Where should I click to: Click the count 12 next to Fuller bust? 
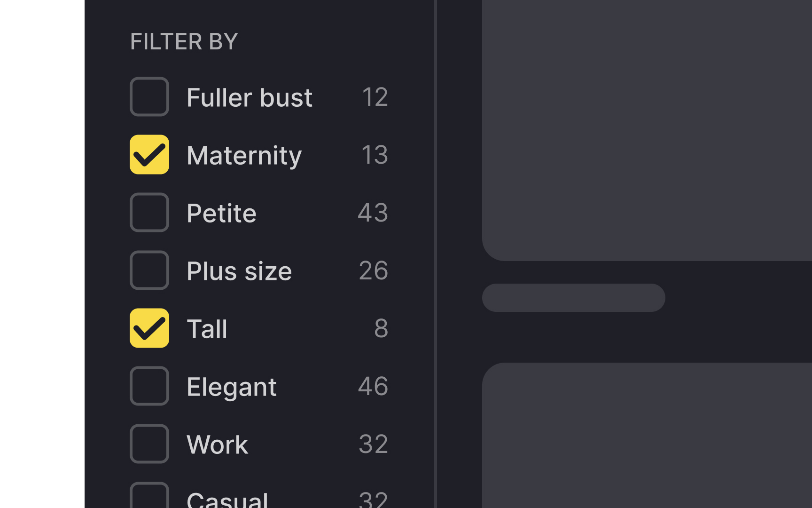coord(375,96)
